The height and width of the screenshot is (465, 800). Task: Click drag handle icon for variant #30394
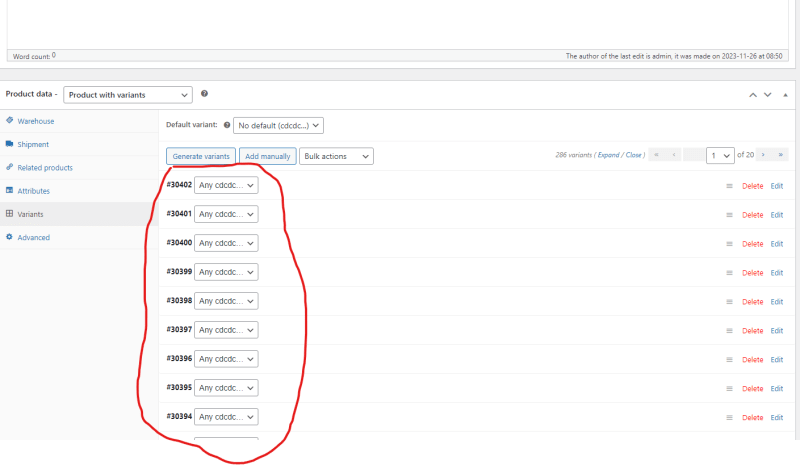click(730, 418)
